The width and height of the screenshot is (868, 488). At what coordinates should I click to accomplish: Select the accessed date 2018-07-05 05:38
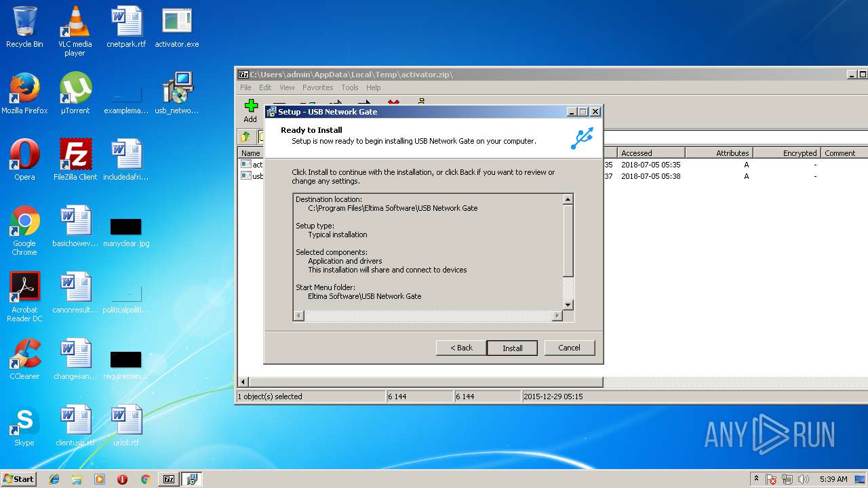point(650,176)
